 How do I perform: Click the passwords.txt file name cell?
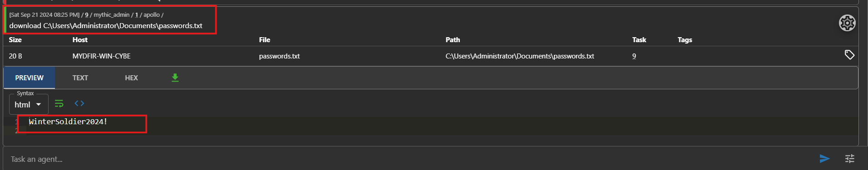click(x=279, y=56)
